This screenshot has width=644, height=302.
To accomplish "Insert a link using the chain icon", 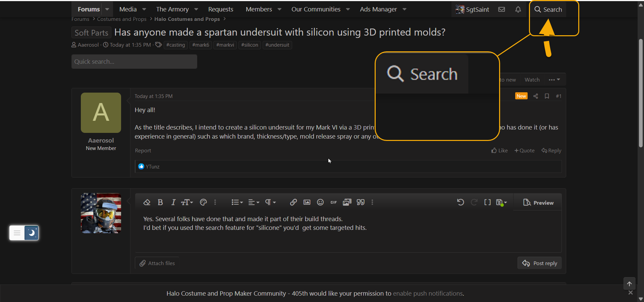I will pos(293,202).
